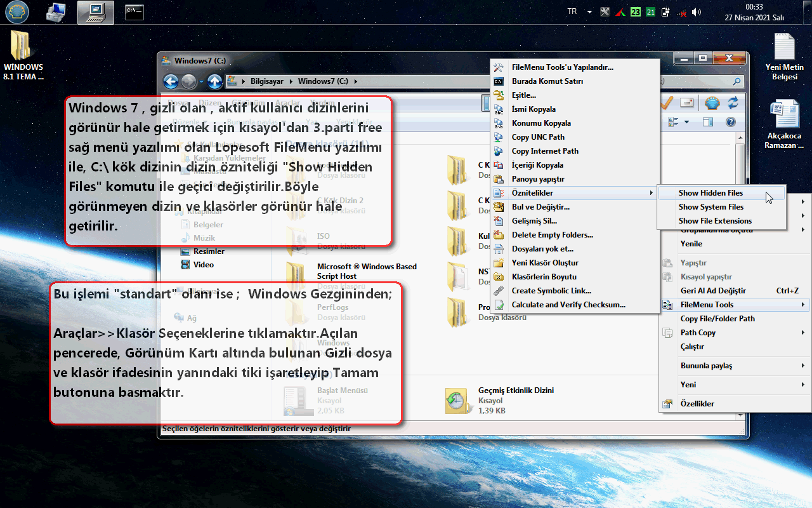
Task: Open the navigation history dropdown arrow
Action: [201, 82]
